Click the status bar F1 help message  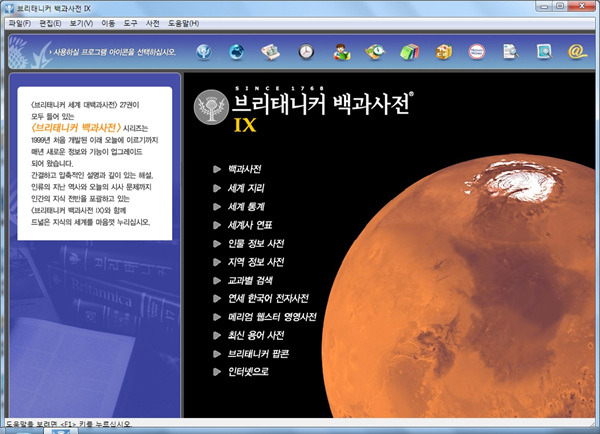pos(68,424)
